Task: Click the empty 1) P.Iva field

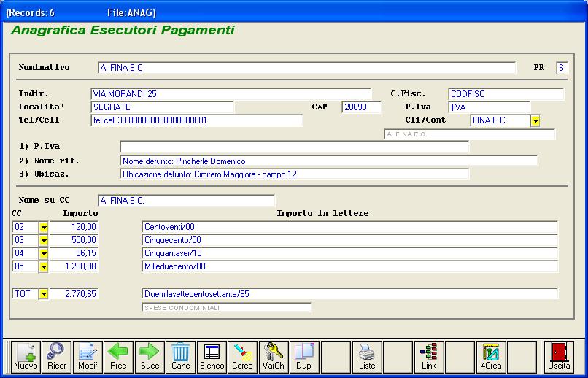Action: [x=295, y=147]
